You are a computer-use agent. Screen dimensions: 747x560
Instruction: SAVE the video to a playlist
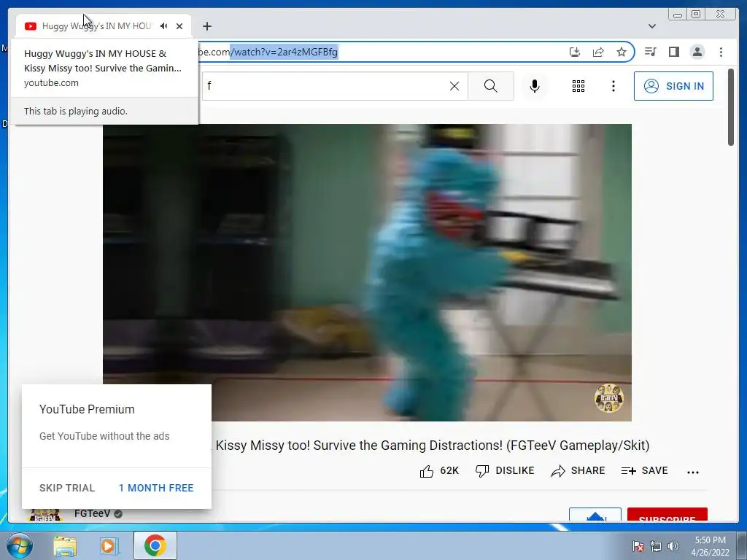click(645, 471)
